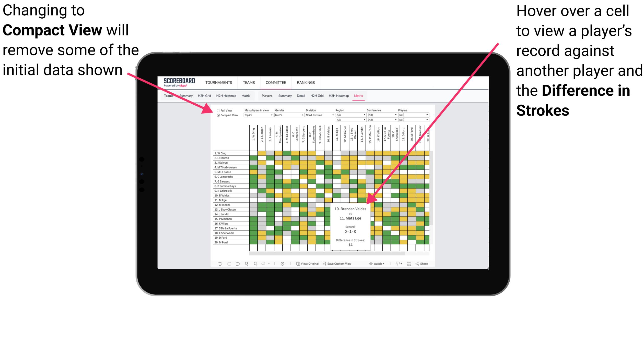The image size is (644, 346).
Task: Select the Matrix tab in navigation
Action: click(x=360, y=95)
